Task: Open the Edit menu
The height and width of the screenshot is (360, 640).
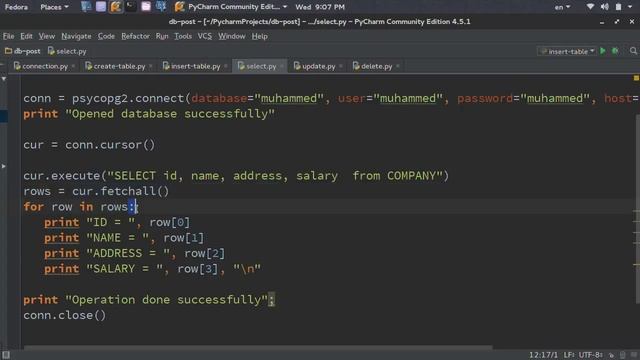Action: (x=26, y=36)
